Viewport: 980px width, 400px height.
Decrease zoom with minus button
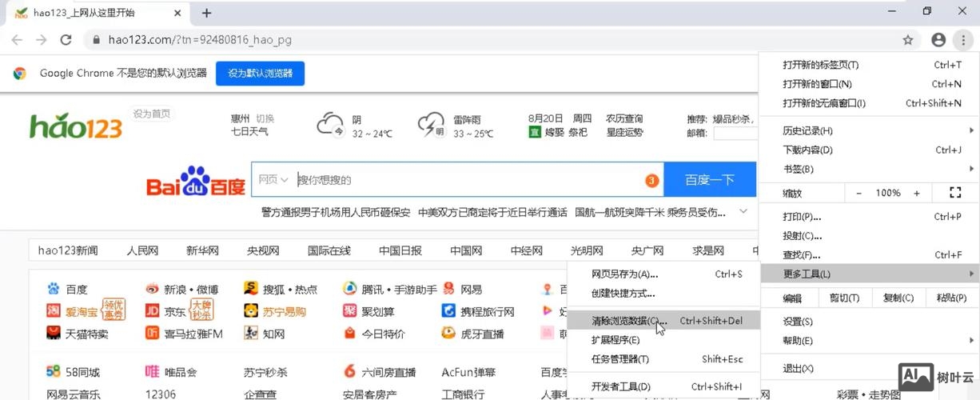click(x=859, y=193)
